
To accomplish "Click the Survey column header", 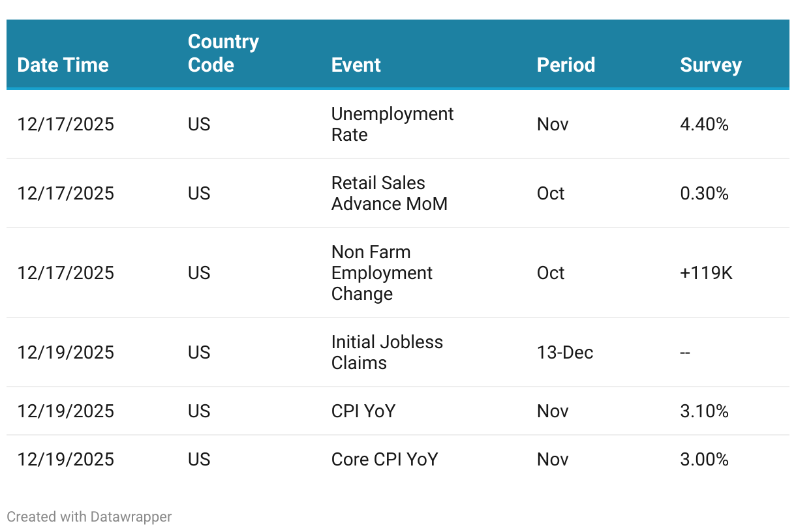I will click(711, 65).
